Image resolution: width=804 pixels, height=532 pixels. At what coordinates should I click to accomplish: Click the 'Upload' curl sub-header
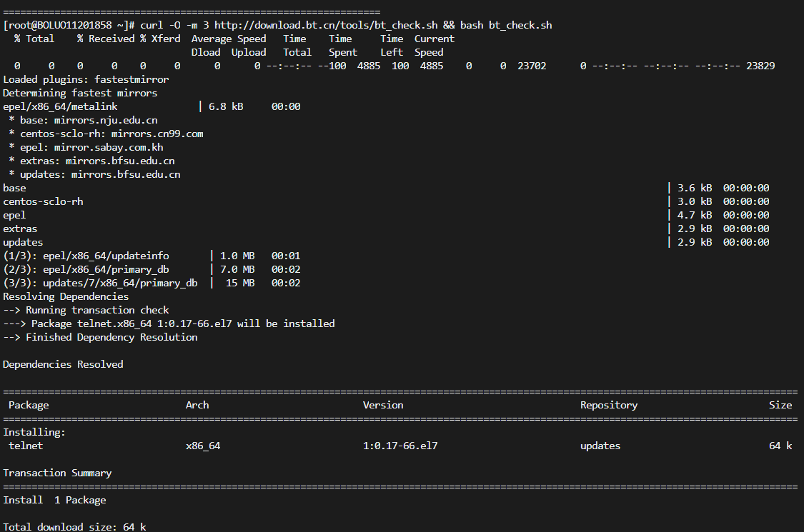249,52
